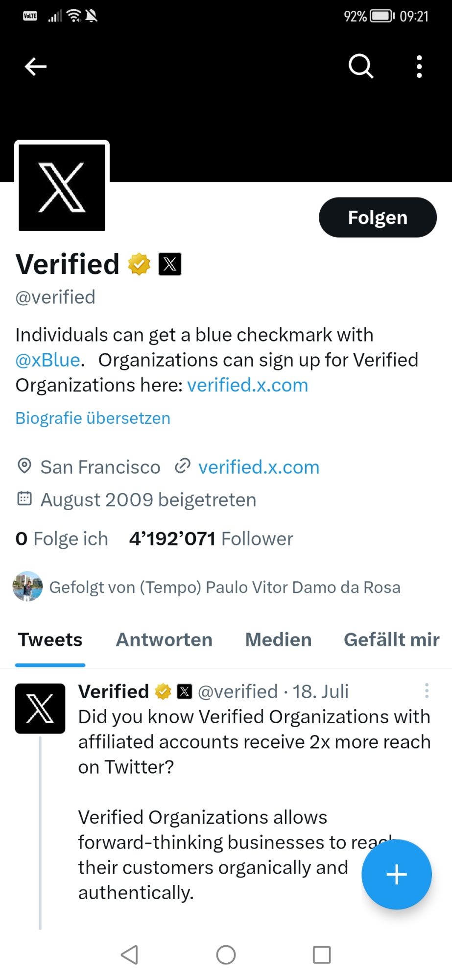Tap the X affiliation badge next to name

click(x=170, y=264)
